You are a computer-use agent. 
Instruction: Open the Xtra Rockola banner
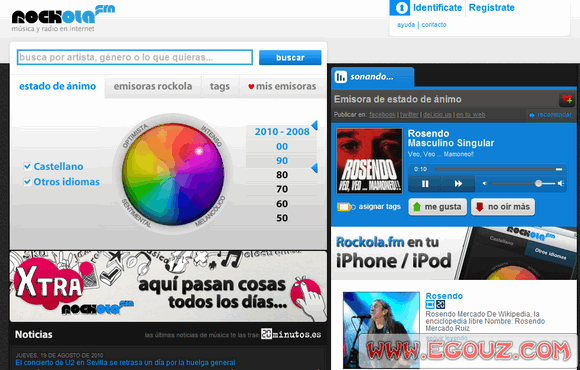pos(168,287)
